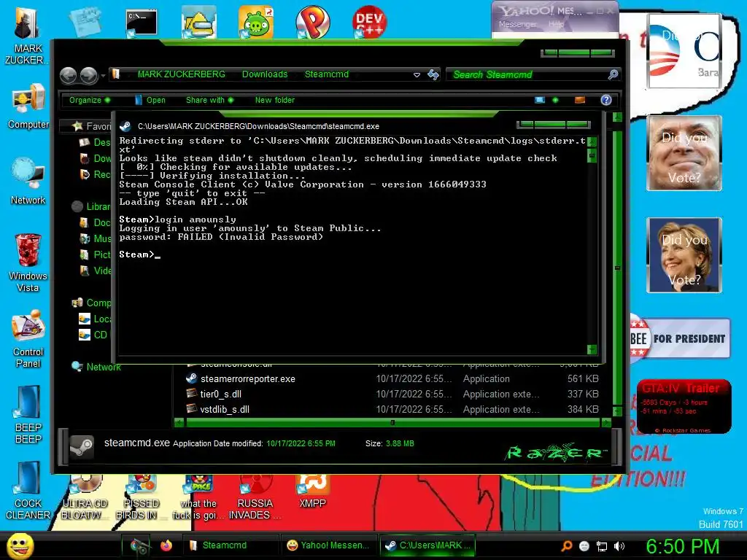
Task: Launch the command prompt desktop shortcut
Action: click(142, 23)
